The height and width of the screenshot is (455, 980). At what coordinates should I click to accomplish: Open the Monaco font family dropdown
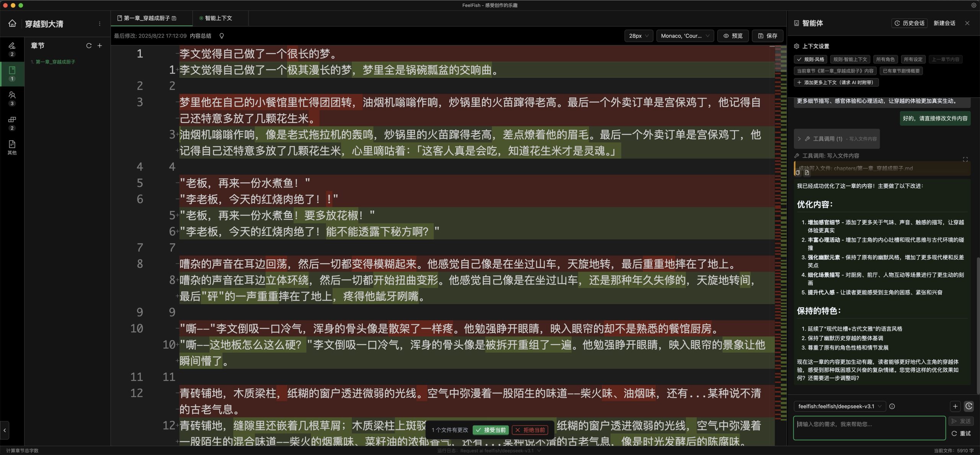tap(685, 36)
